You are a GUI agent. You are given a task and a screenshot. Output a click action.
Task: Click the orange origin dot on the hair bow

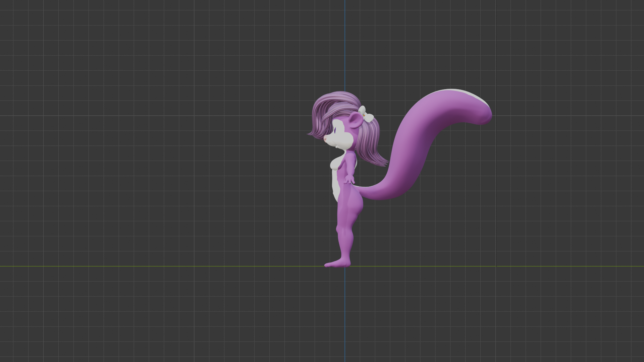tap(364, 115)
